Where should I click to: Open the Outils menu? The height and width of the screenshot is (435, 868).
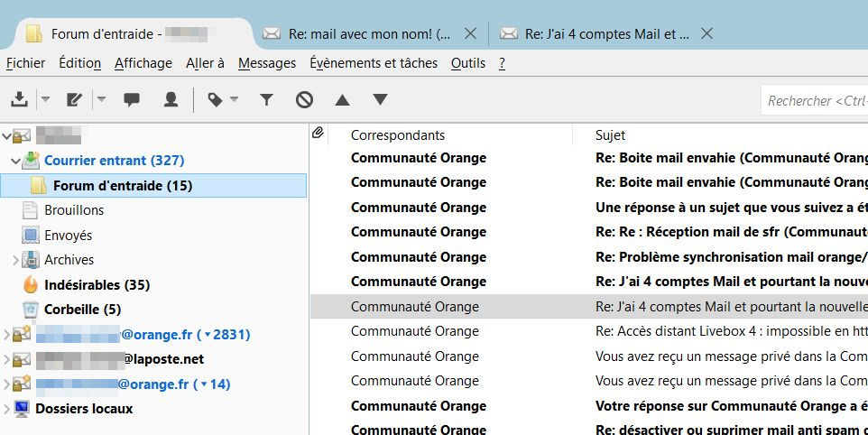tap(467, 63)
